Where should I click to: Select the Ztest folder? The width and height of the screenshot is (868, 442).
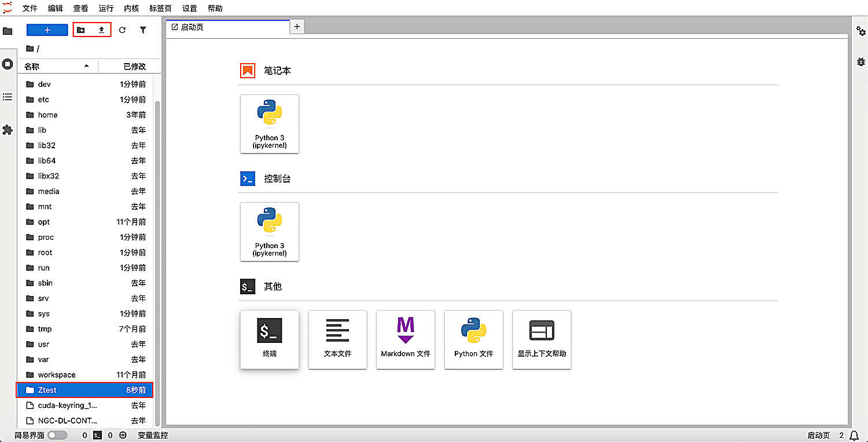pos(85,390)
